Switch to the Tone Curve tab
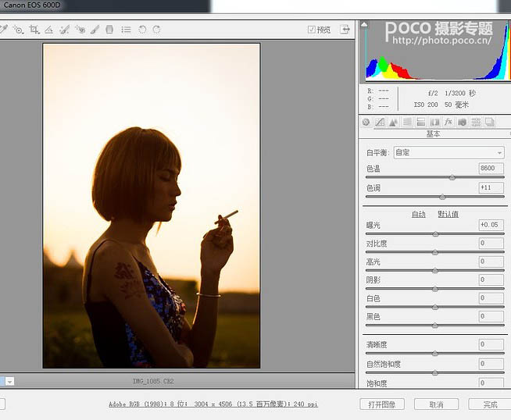The height and width of the screenshot is (420, 511). coord(379,123)
